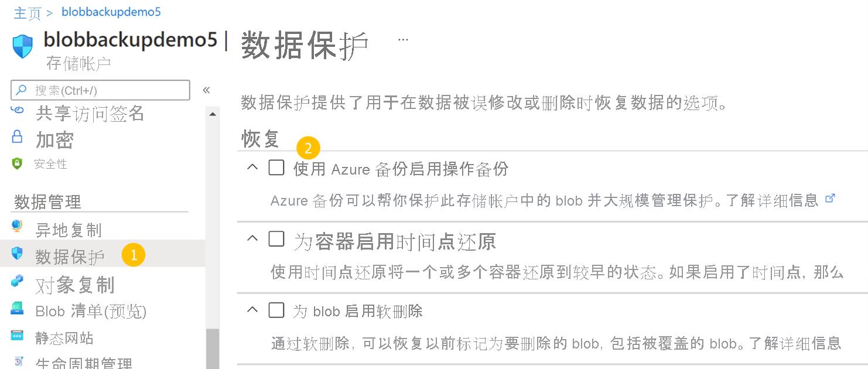The image size is (868, 369).
Task: Collapse the 时间点还原 section chevron
Action: 252,238
